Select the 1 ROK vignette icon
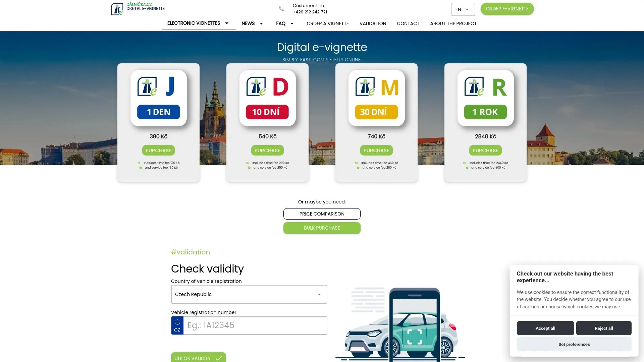Screen dimensions: 644x362 pos(485,98)
